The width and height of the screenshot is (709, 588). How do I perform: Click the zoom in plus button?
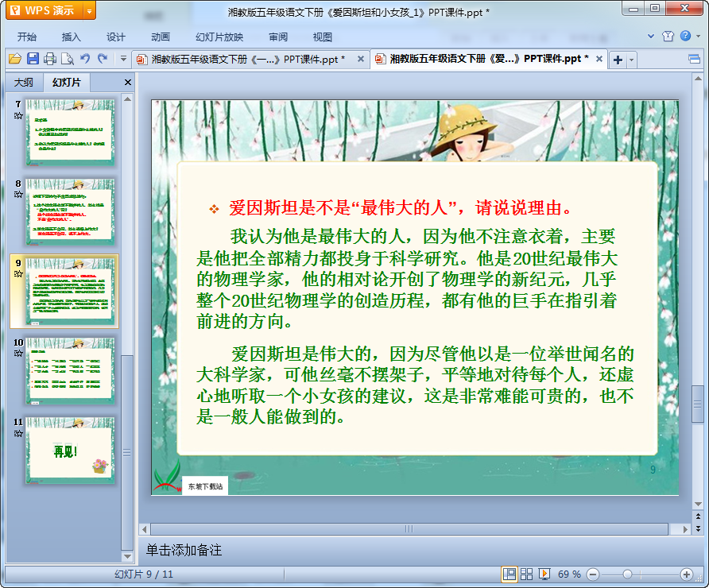pyautogui.click(x=687, y=574)
